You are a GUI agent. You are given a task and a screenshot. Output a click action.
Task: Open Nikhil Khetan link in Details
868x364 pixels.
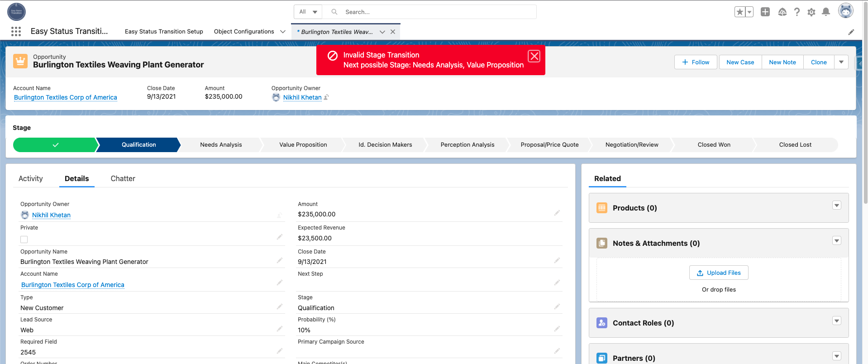pyautogui.click(x=51, y=215)
